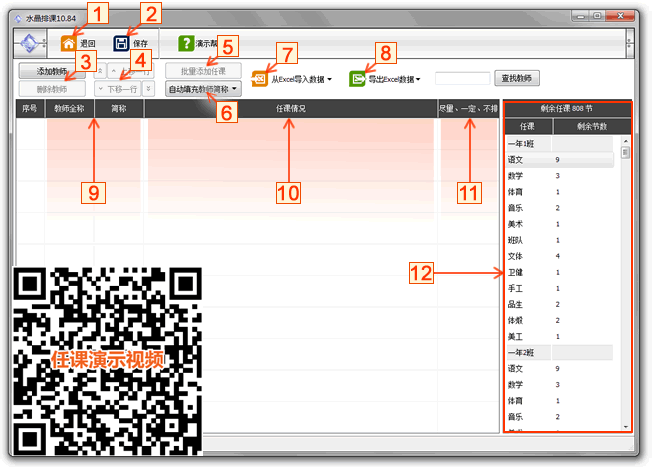Click the 添加教师 button
This screenshot has height=467, width=652.
pyautogui.click(x=52, y=71)
